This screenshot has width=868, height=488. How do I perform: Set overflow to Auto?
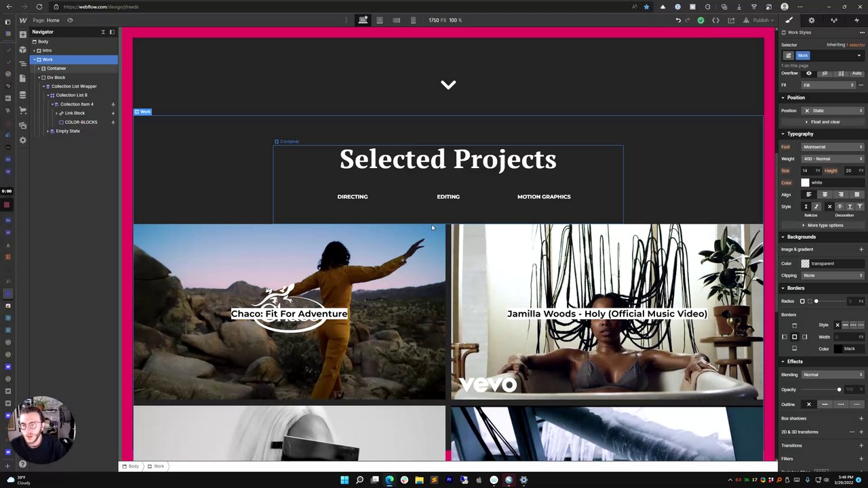point(856,73)
